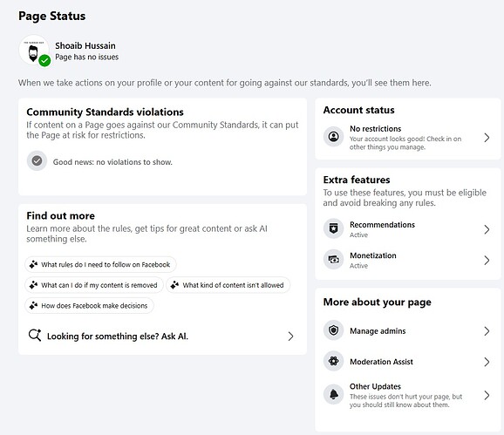Select 'How does Facebook make decisions' prompt
Image resolution: width=504 pixels, height=435 pixels.
[89, 305]
